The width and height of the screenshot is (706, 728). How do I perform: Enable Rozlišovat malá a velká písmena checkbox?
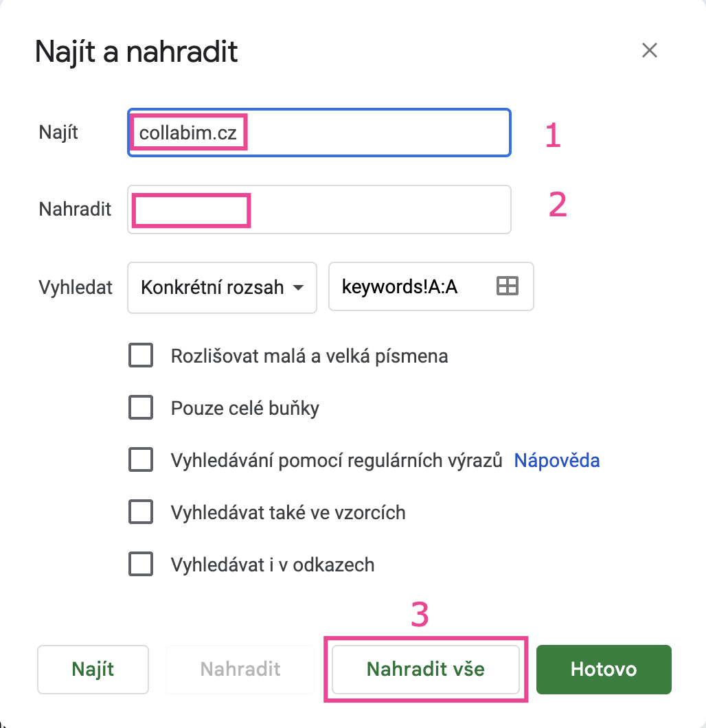click(x=141, y=355)
